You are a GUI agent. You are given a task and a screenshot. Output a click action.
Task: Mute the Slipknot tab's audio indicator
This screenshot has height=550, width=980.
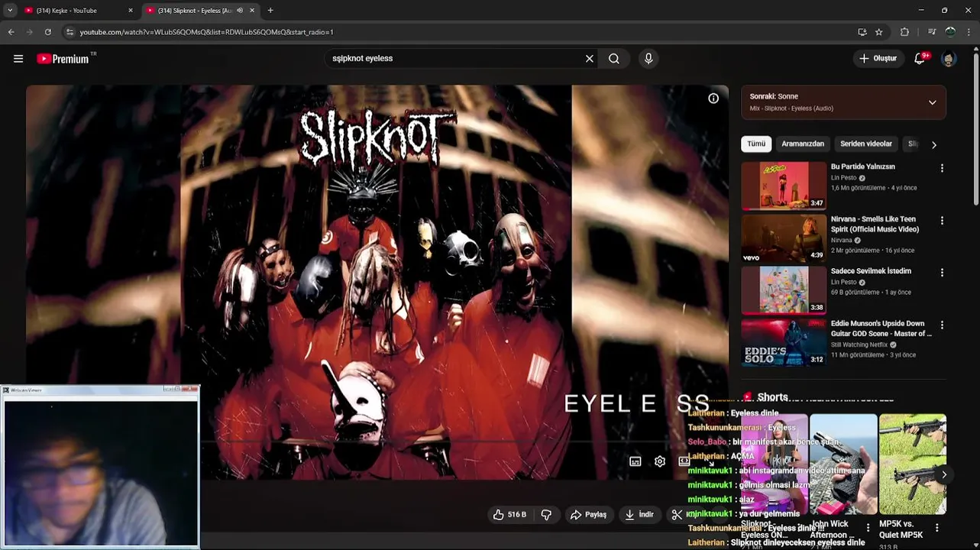pos(240,11)
